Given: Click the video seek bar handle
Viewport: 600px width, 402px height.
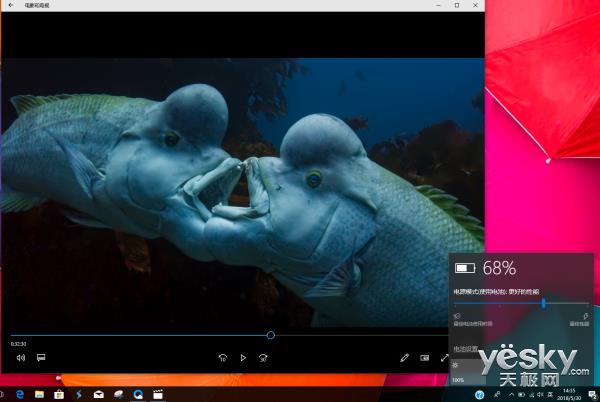Looking at the screenshot, I should point(270,336).
